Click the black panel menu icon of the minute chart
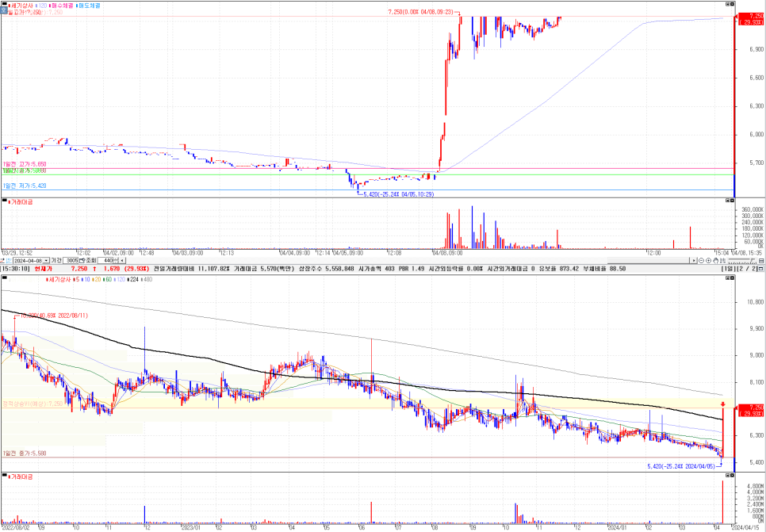The height and width of the screenshot is (532, 766). click(x=5, y=4)
